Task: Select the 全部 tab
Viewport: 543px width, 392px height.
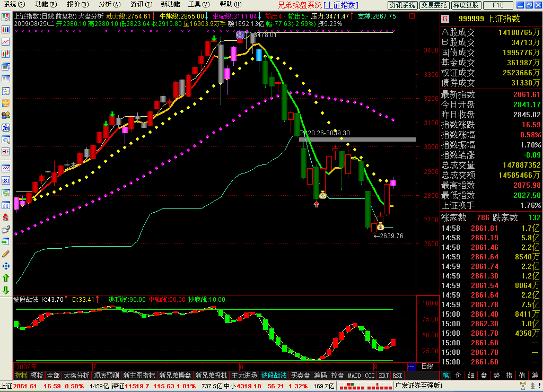Action: [54, 376]
